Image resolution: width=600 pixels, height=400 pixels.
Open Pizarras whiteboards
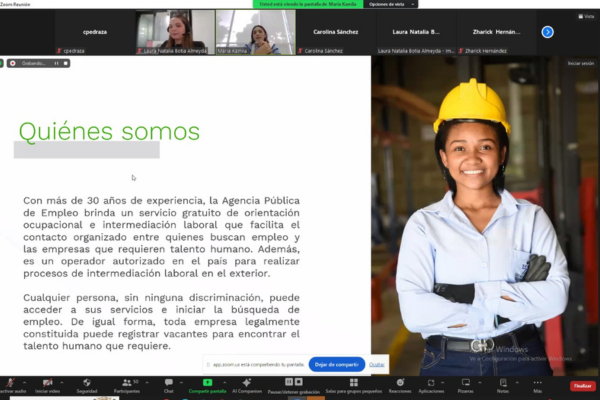coord(466,385)
